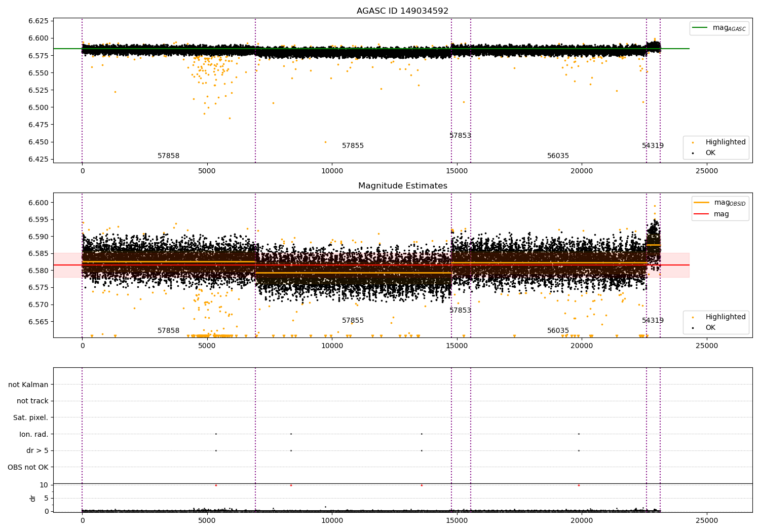Click y-axis tick 6.450 in the AGASC plot
The height and width of the screenshot is (532, 760).
pyautogui.click(x=39, y=142)
